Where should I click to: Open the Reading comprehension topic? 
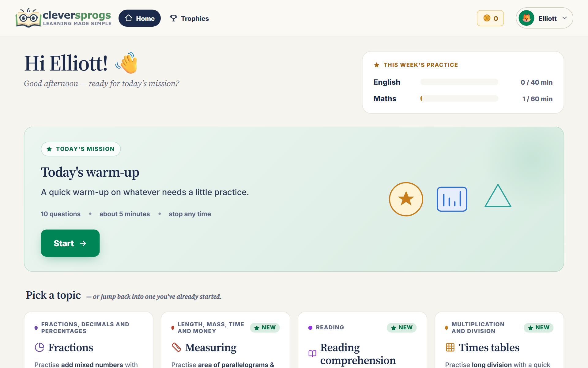click(x=363, y=340)
